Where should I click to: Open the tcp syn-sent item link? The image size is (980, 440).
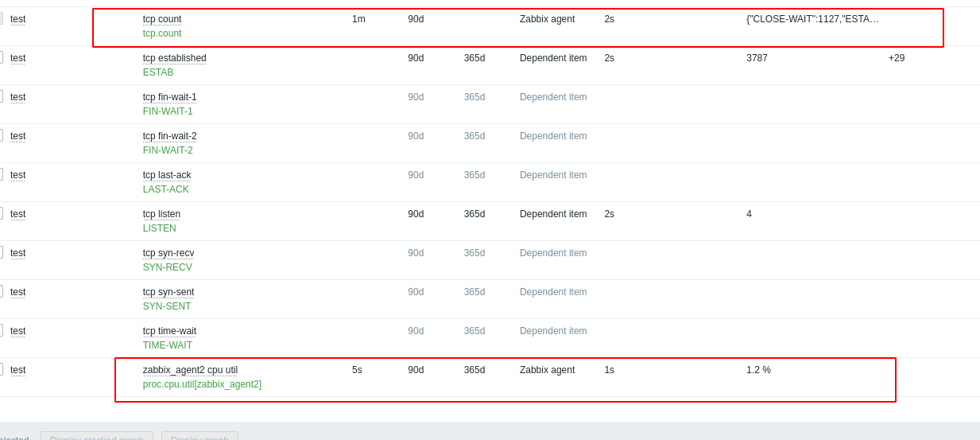168,292
